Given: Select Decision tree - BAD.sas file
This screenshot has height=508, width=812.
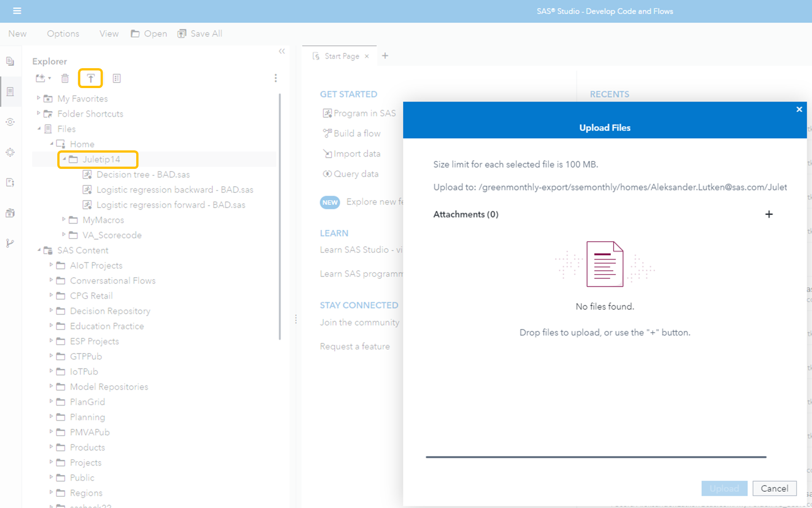Looking at the screenshot, I should [143, 174].
